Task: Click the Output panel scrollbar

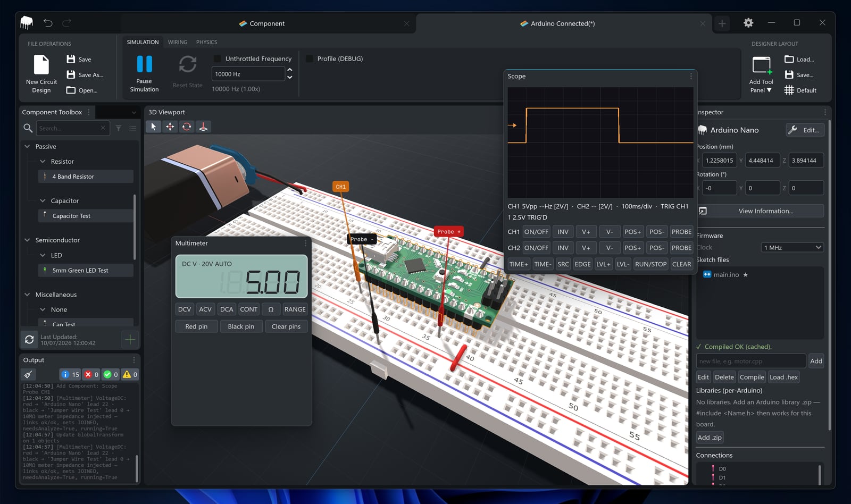Action: click(137, 468)
